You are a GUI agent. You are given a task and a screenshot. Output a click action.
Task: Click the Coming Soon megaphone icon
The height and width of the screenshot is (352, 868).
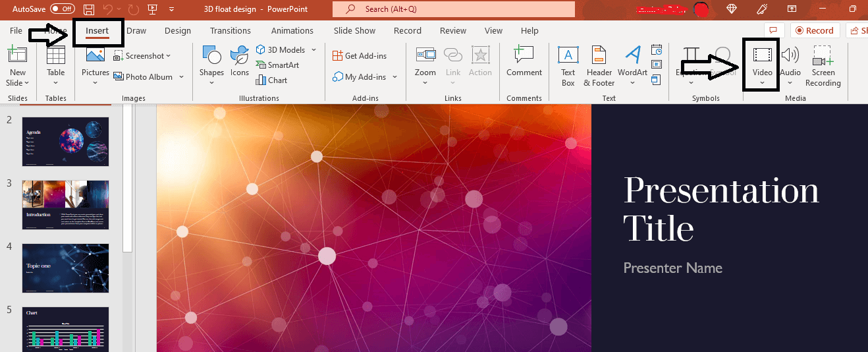[763, 9]
